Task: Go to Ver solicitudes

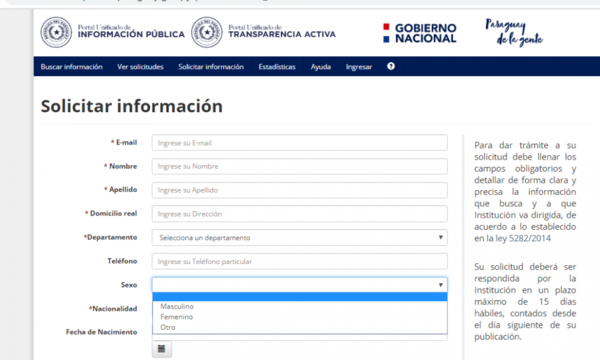Action: [x=140, y=67]
